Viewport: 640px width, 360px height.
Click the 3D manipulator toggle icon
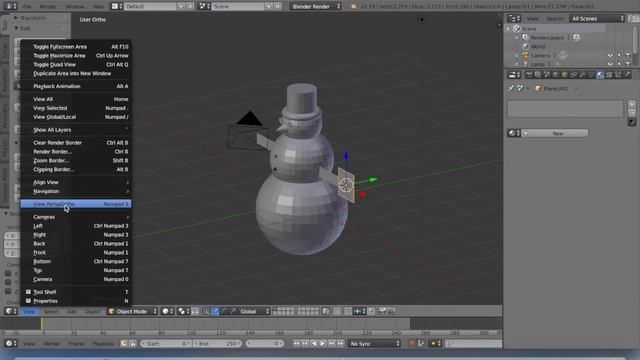[x=206, y=311]
